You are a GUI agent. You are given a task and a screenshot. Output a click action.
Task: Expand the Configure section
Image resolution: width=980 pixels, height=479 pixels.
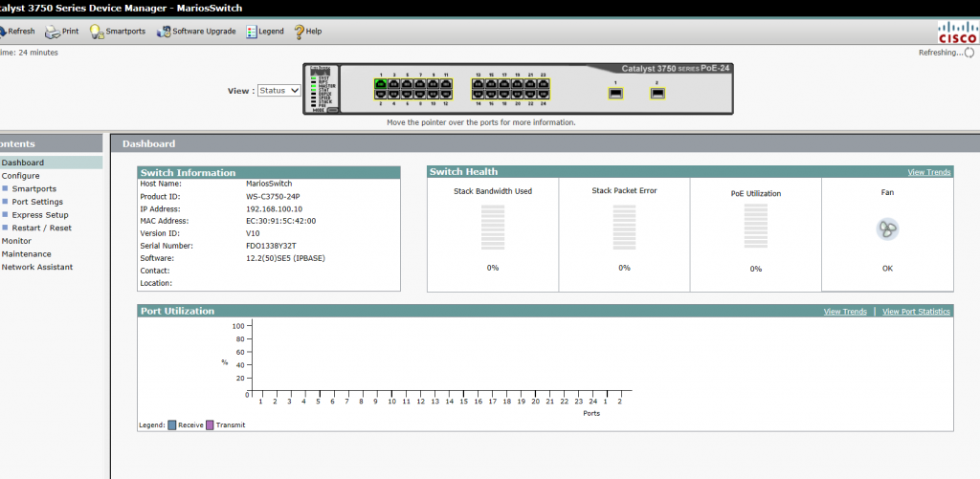tap(21, 176)
